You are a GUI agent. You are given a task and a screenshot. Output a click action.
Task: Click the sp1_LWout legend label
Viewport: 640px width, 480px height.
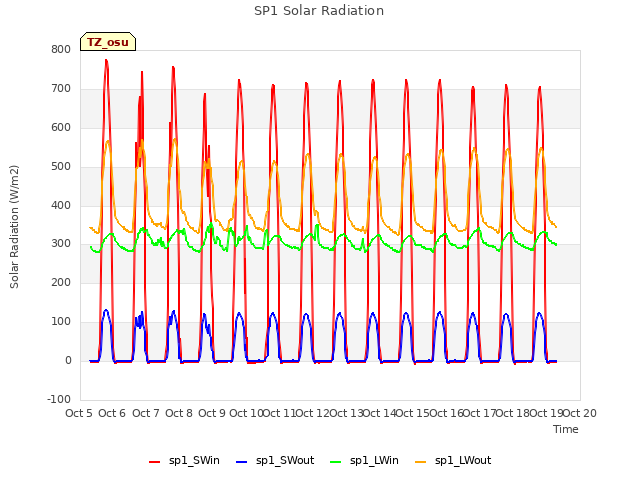pos(463,460)
